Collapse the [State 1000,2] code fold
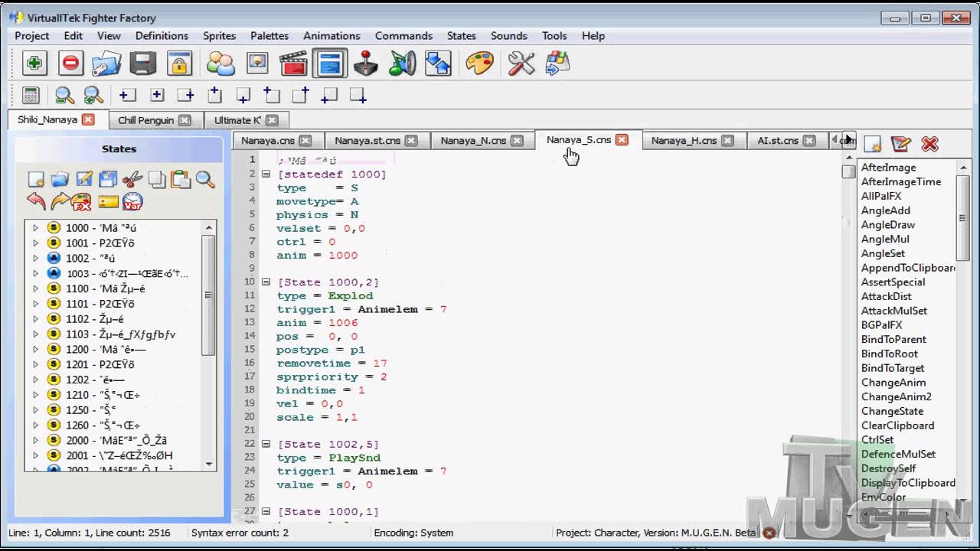This screenshot has height=551, width=980. pyautogui.click(x=266, y=282)
